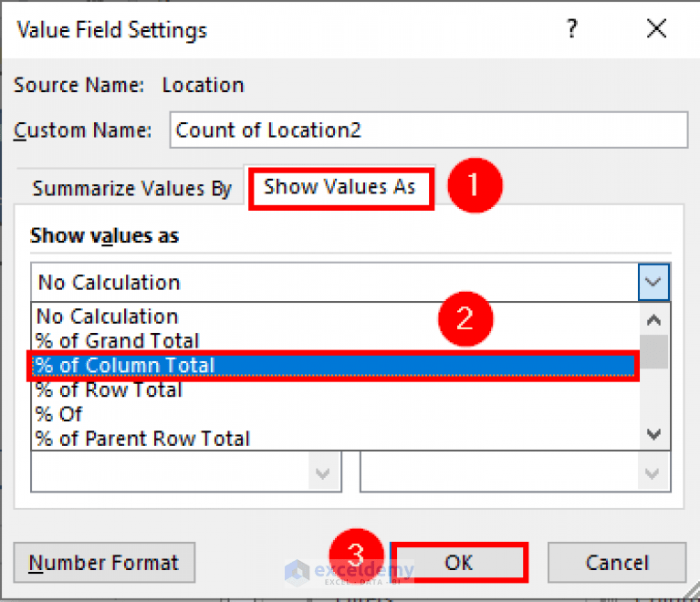Select % of Parent Row Total option
The width and height of the screenshot is (700, 602).
click(336, 439)
